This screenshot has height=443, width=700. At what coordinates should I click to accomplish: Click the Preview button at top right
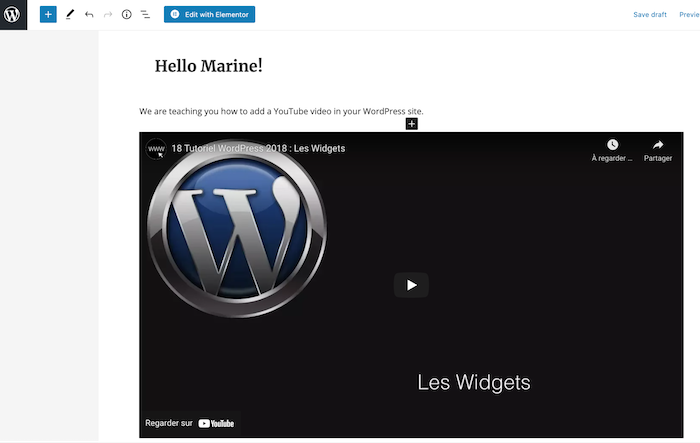tap(689, 15)
